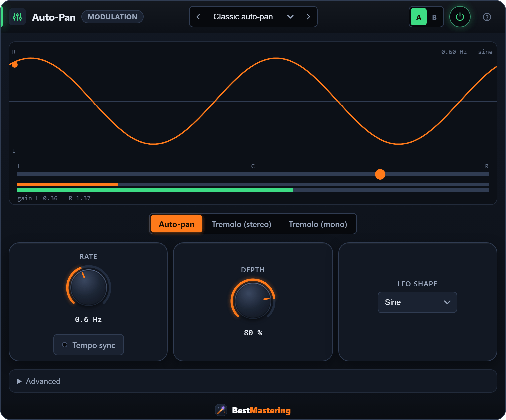Click the RATE label
Image resolution: width=506 pixels, height=420 pixels.
pos(88,257)
